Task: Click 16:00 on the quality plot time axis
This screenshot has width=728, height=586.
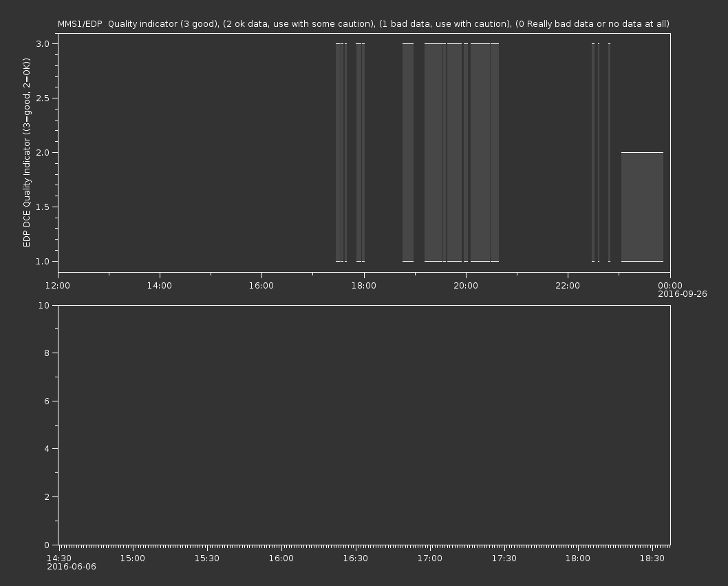Action: click(261, 285)
